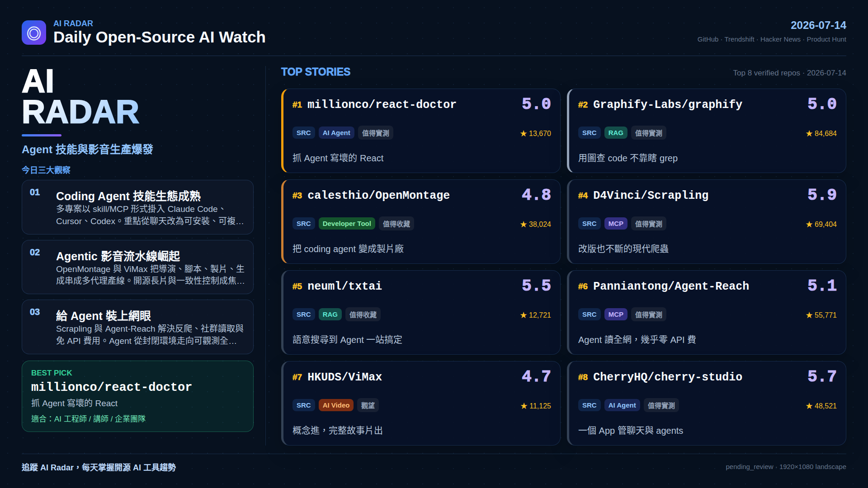This screenshot has height=488, width=868.
Task: Open the neuml/txtai story title
Action: [344, 286]
